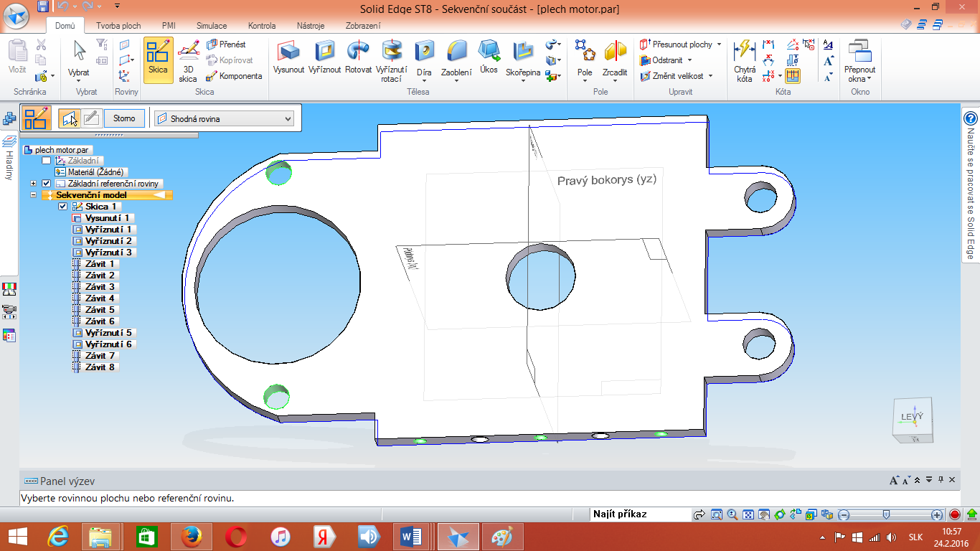The height and width of the screenshot is (551, 980).
Task: Expand Základní referenční roviny tree node
Action: [x=33, y=184]
